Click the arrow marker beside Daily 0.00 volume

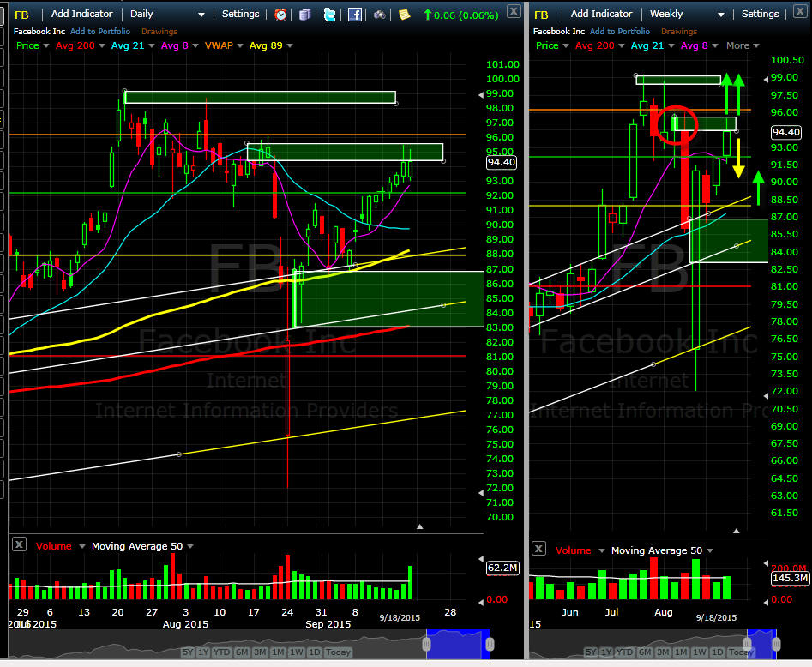(x=481, y=602)
